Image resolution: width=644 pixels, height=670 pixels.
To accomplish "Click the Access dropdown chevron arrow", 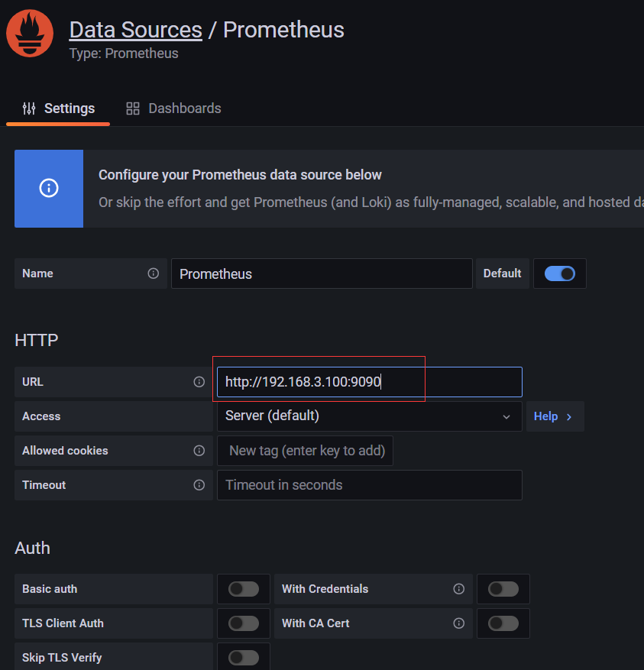I will coord(506,416).
